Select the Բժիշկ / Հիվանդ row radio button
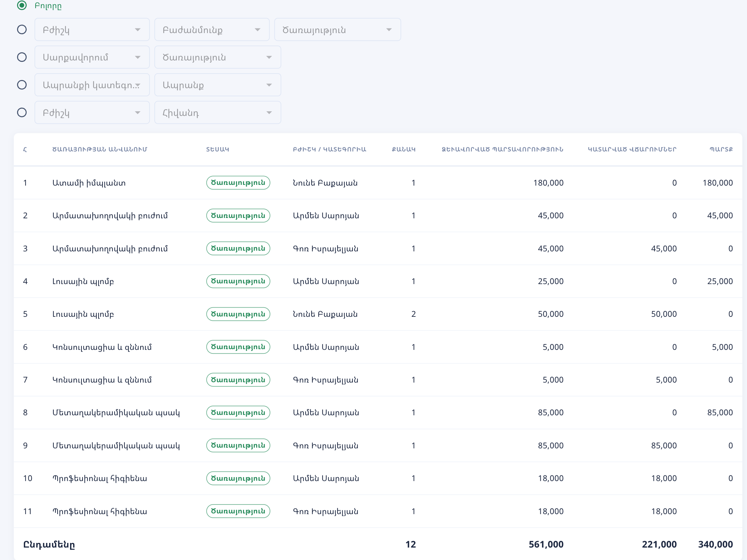The height and width of the screenshot is (560, 747). point(22,113)
